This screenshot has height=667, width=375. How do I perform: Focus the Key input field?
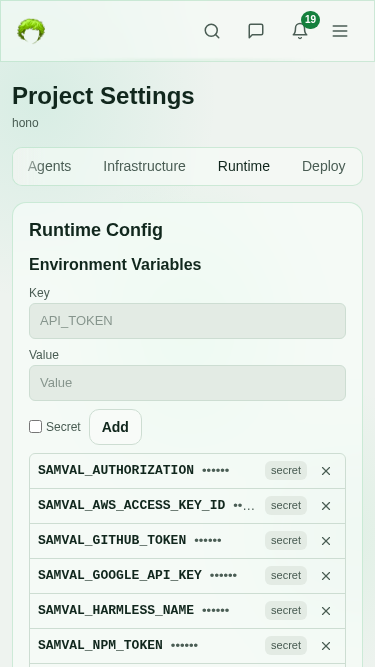click(x=188, y=321)
